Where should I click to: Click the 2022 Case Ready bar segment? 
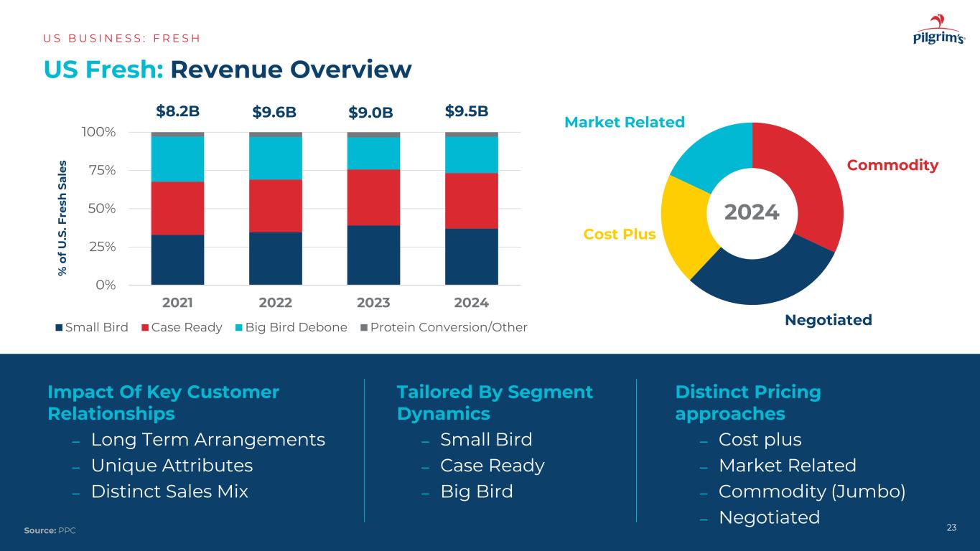click(x=275, y=205)
